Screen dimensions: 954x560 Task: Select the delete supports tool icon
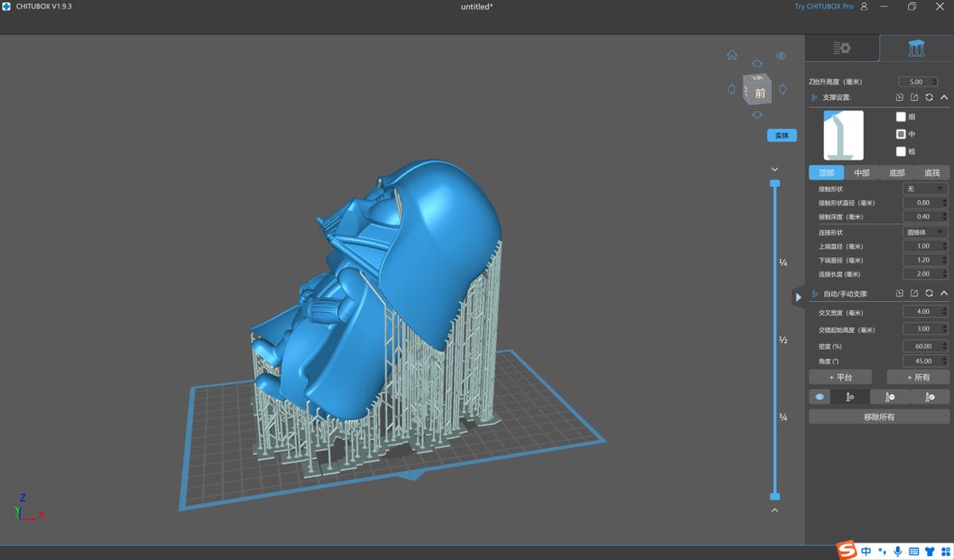(x=890, y=396)
